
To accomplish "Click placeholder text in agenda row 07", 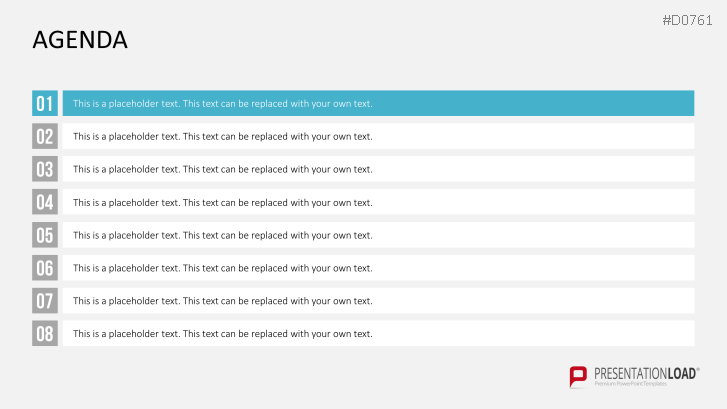I will coord(223,301).
